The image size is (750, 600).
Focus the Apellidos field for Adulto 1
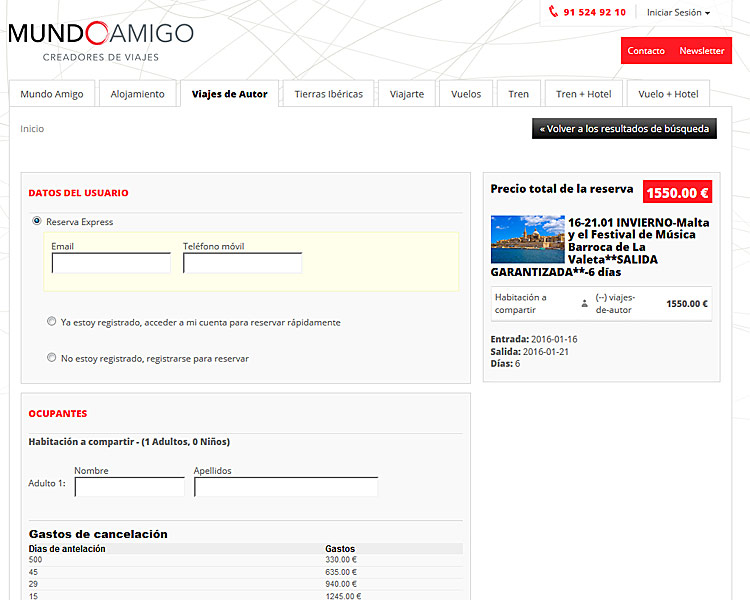286,487
